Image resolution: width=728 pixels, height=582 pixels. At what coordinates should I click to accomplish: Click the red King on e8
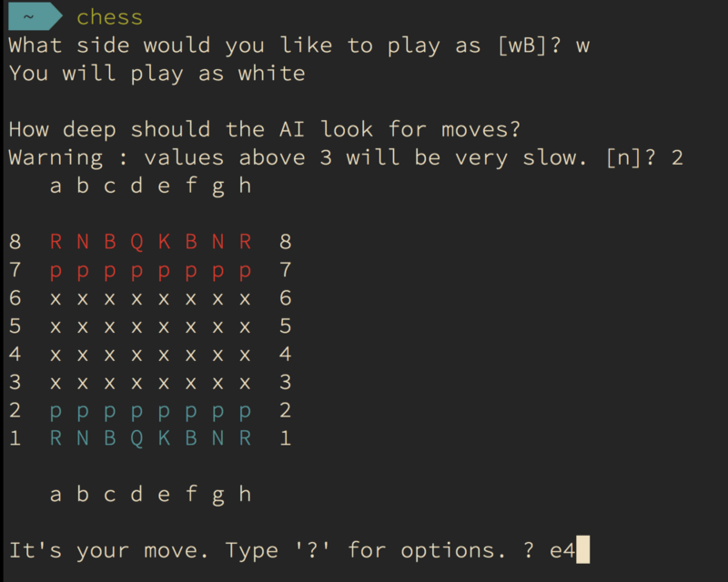click(164, 242)
